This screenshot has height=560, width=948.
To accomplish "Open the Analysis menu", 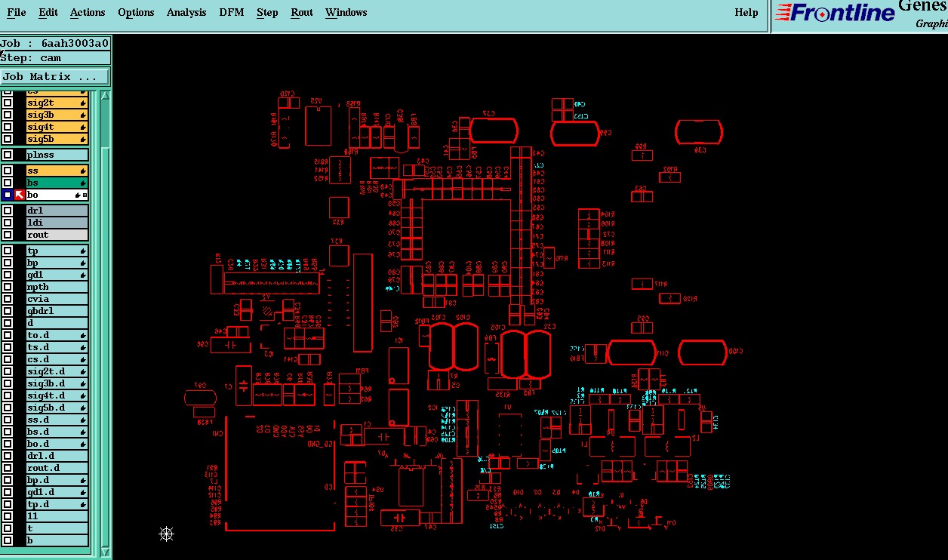I will pyautogui.click(x=186, y=12).
